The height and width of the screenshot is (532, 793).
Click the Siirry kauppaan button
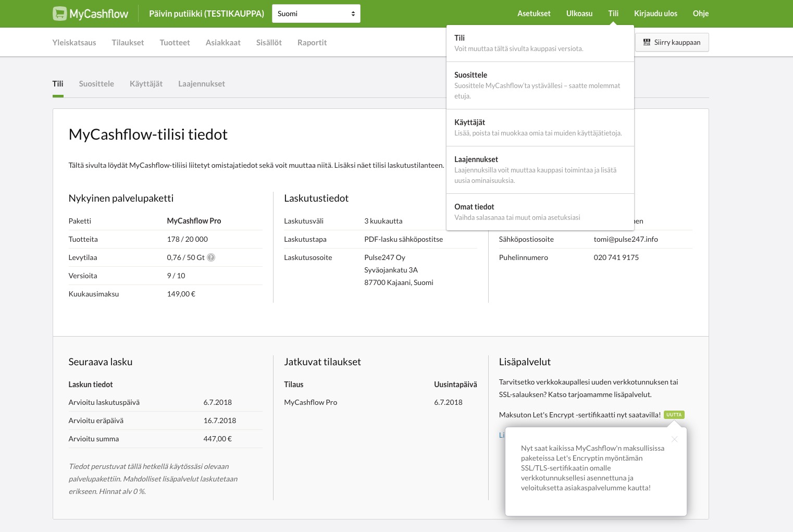click(x=672, y=42)
